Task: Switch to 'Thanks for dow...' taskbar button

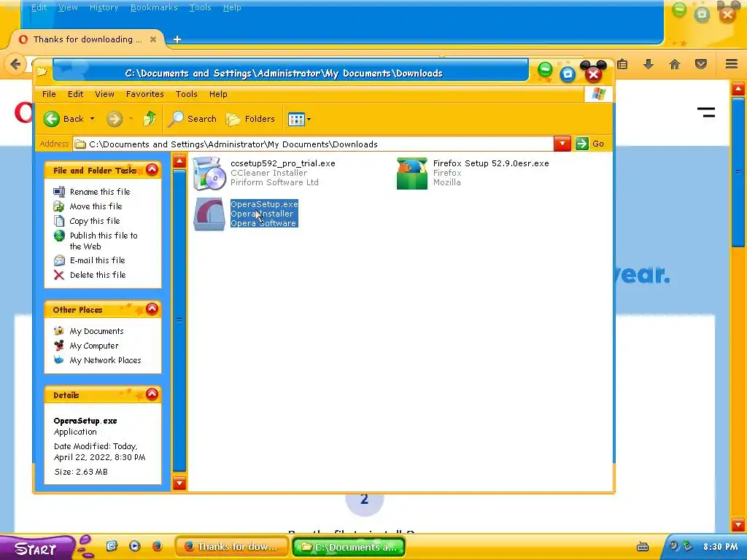Action: (x=231, y=547)
